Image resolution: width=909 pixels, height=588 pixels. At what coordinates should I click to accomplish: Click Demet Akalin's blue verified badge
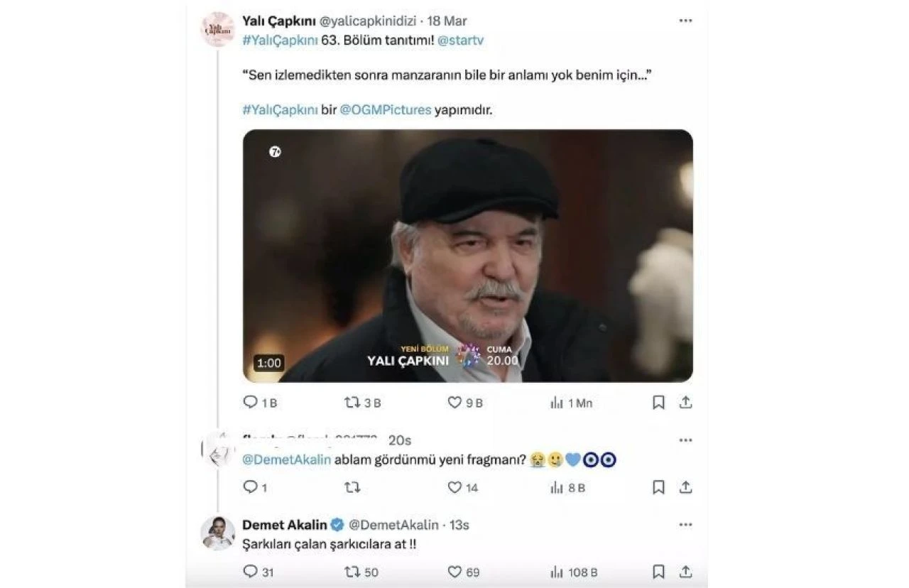click(x=335, y=524)
